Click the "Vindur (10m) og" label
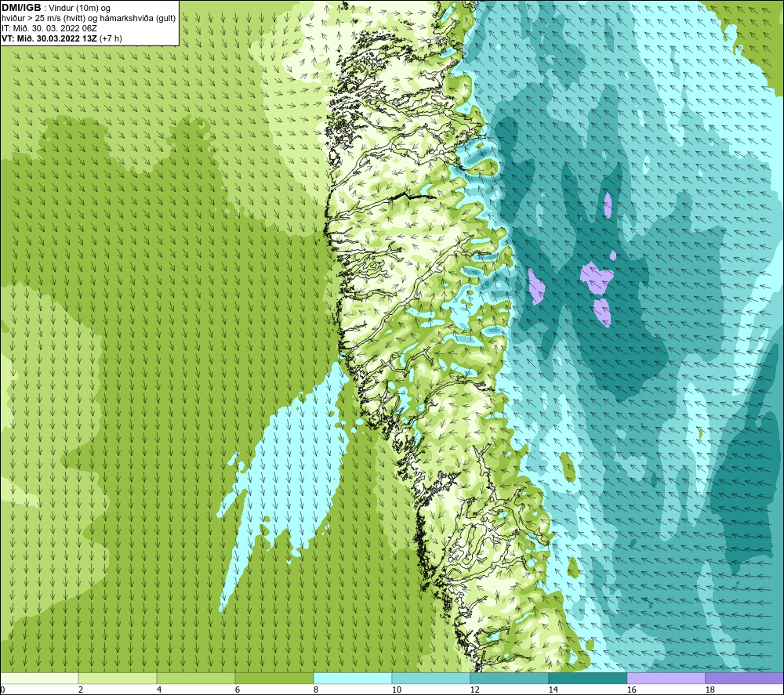The width and height of the screenshot is (784, 695). pos(80,9)
